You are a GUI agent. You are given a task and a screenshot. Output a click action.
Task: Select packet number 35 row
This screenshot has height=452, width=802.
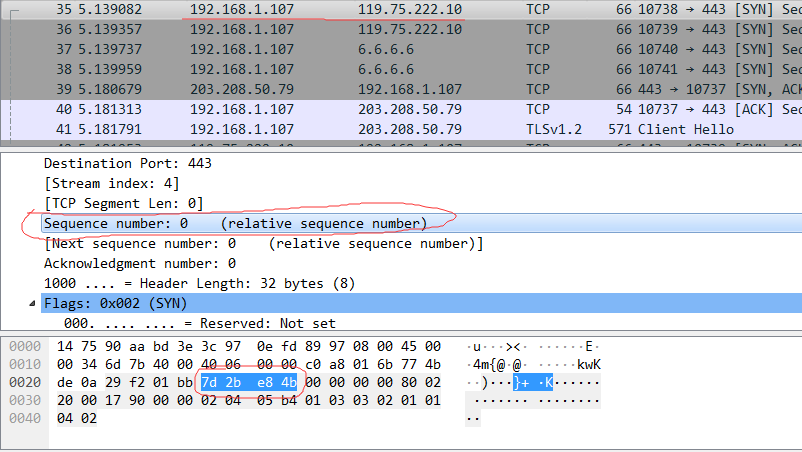401,9
